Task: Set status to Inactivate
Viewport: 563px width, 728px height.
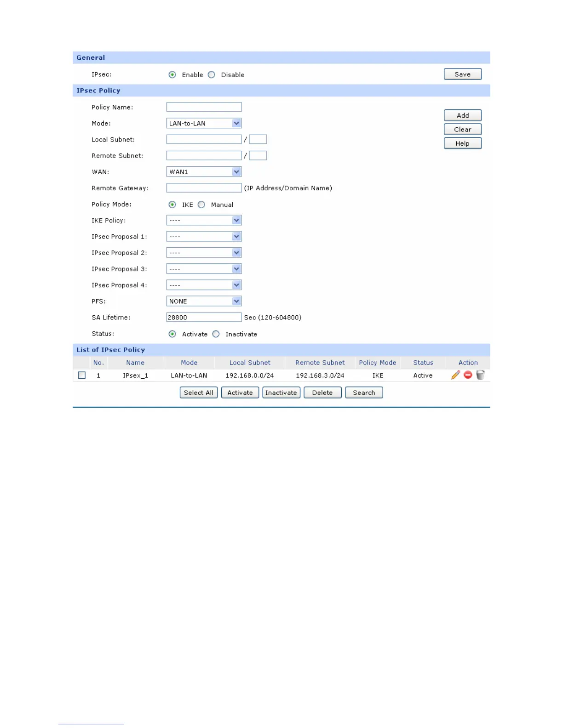Action: tap(216, 334)
